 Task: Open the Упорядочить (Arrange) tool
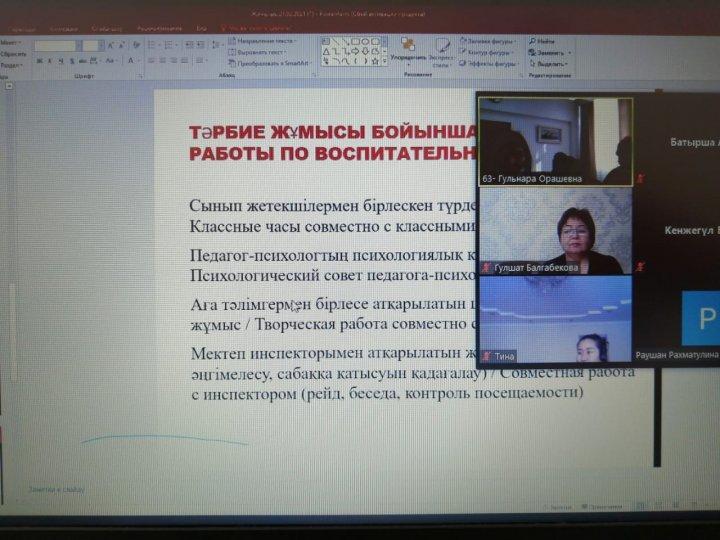pos(408,52)
